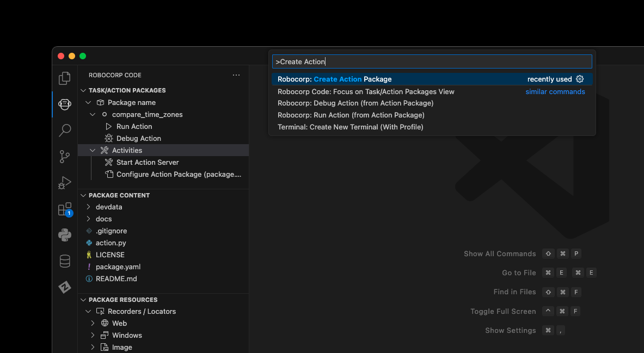This screenshot has width=644, height=353.
Task: Expand the Web locators node
Action: pos(93,323)
